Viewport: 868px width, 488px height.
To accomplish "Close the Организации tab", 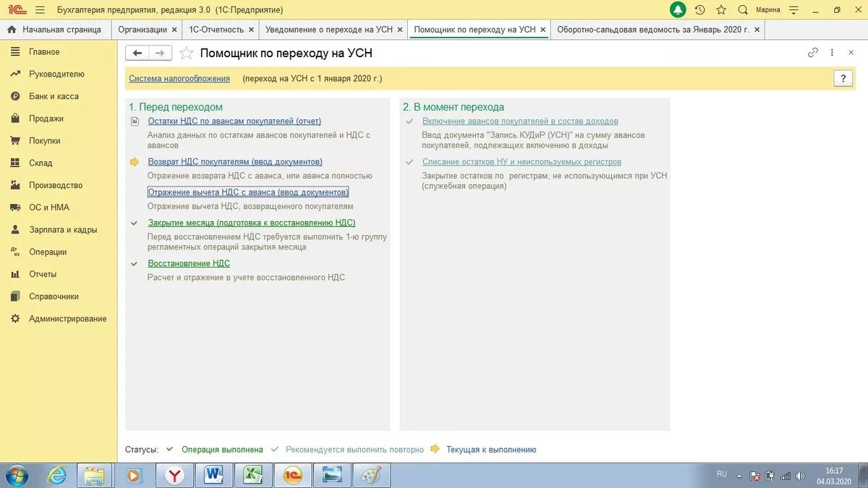I will click(x=174, y=30).
